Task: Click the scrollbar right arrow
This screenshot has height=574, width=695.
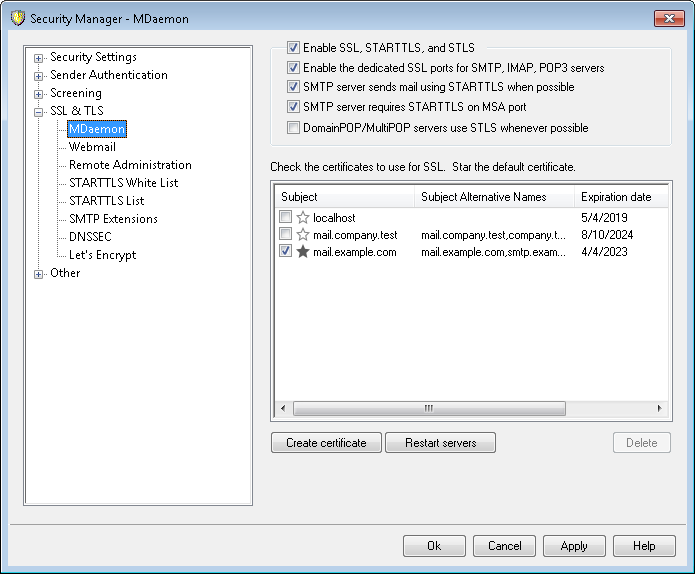Action: [660, 408]
